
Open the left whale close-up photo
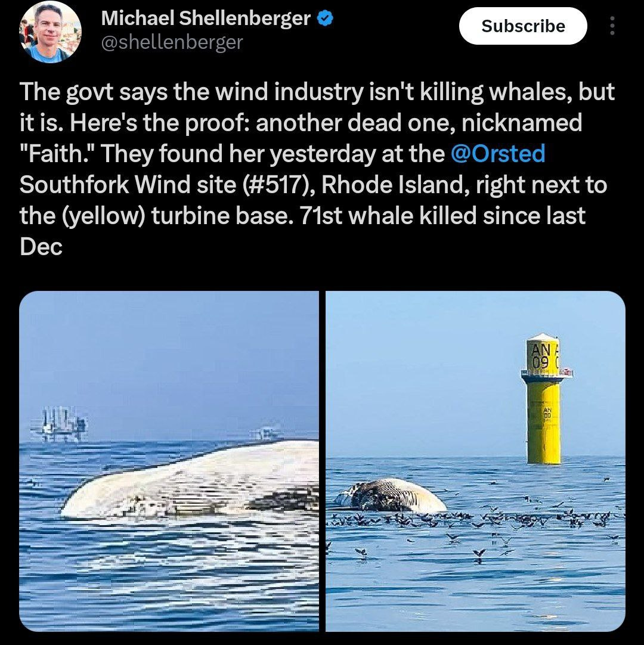(x=169, y=461)
